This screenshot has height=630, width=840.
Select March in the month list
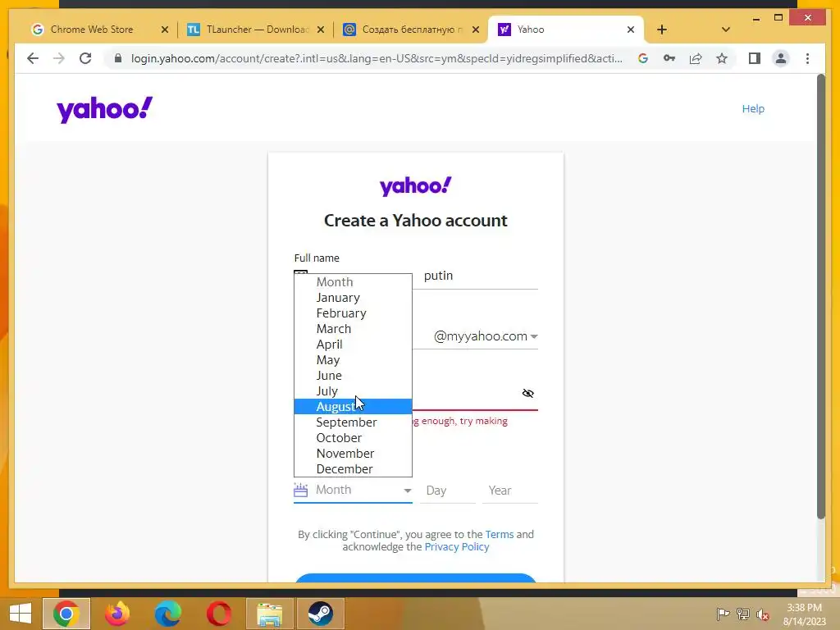pyautogui.click(x=353, y=328)
